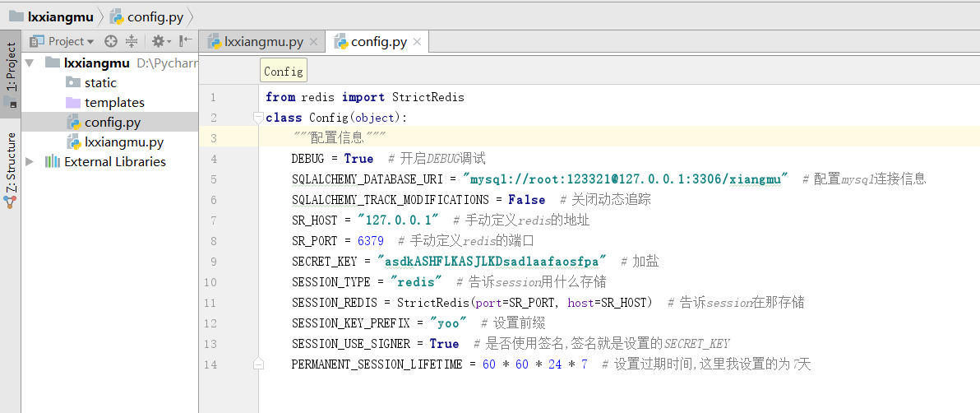Click the SECRET_KEY string value
Screen dimensions: 980x413
click(x=492, y=262)
